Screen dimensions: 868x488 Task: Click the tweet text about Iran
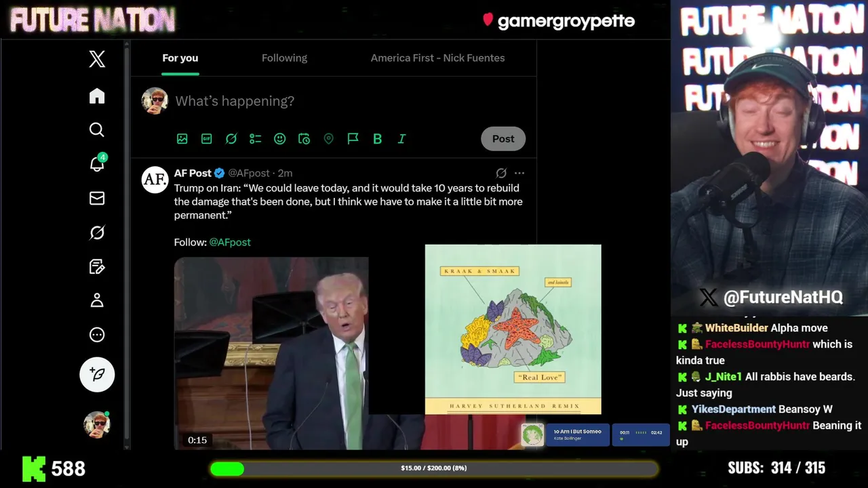tap(349, 201)
